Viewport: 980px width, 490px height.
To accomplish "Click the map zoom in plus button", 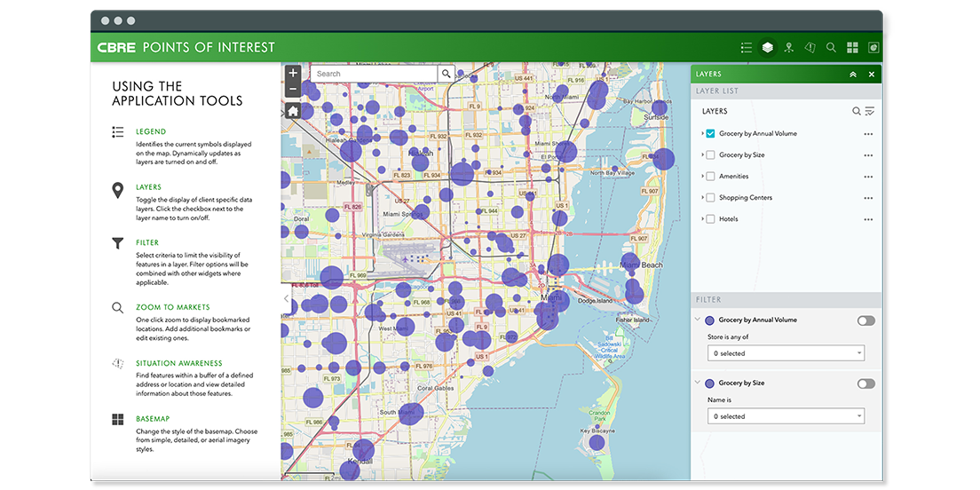I will 293,73.
